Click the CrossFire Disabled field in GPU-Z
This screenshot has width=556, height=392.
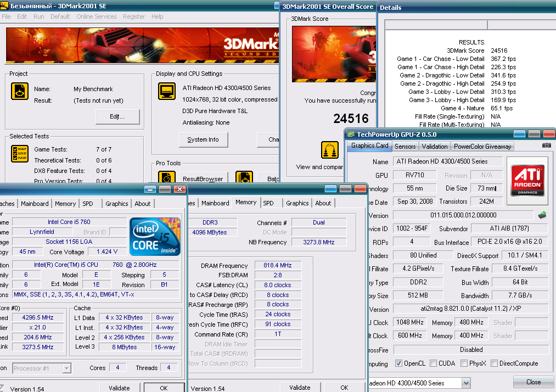pos(470,350)
